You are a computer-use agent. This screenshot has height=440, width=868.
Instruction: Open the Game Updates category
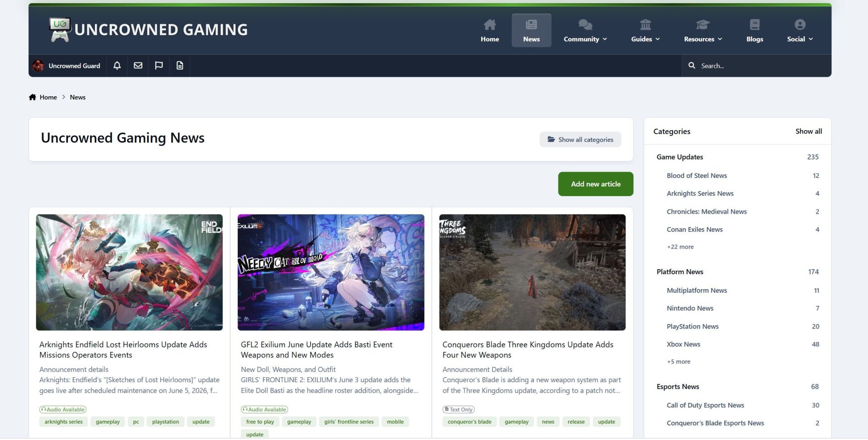tap(679, 157)
